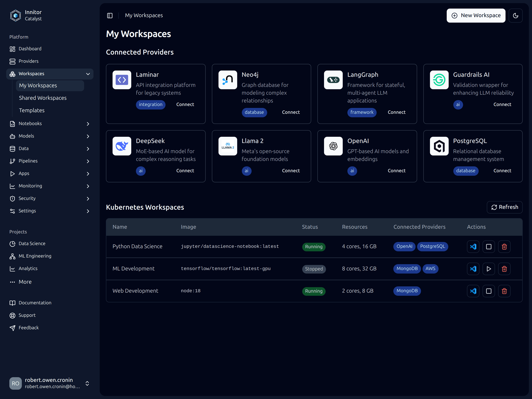Click delete icon for Web Development workspace
Viewport: 532px width, 399px height.
[x=504, y=290]
